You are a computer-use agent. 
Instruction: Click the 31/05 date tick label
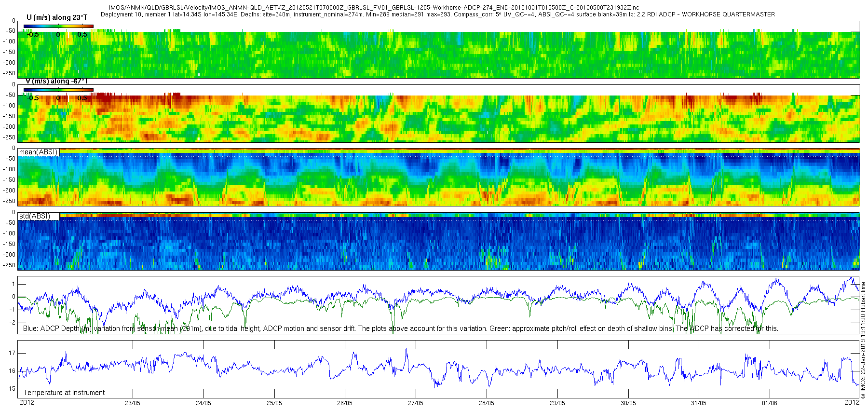(699, 403)
